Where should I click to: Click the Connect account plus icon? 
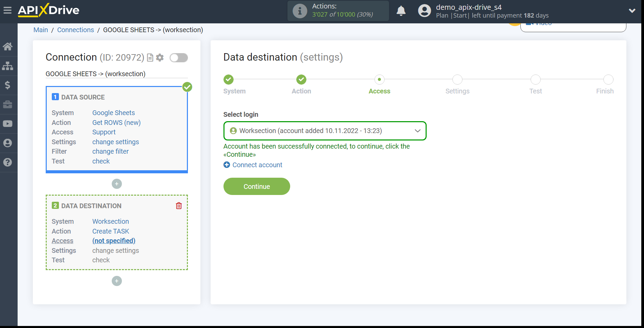pos(227,165)
